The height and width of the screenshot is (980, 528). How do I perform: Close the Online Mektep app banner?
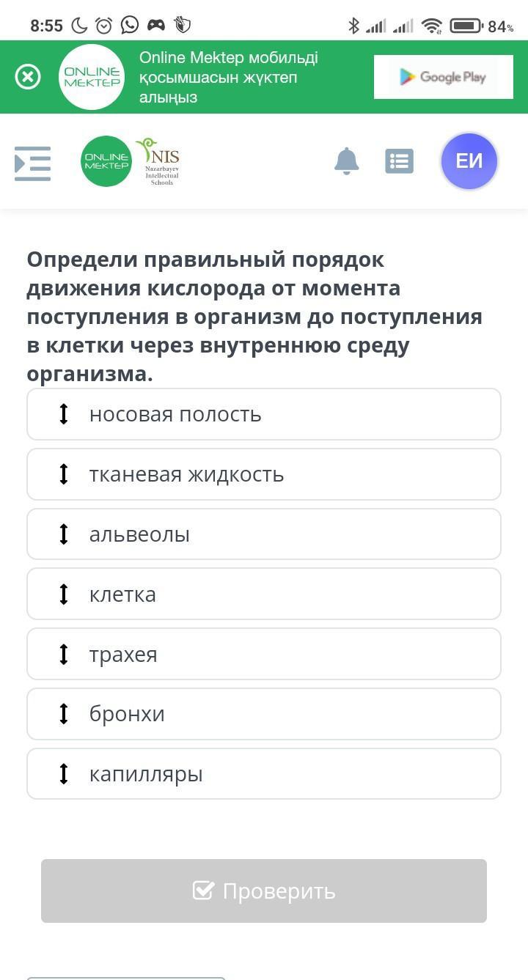[28, 77]
